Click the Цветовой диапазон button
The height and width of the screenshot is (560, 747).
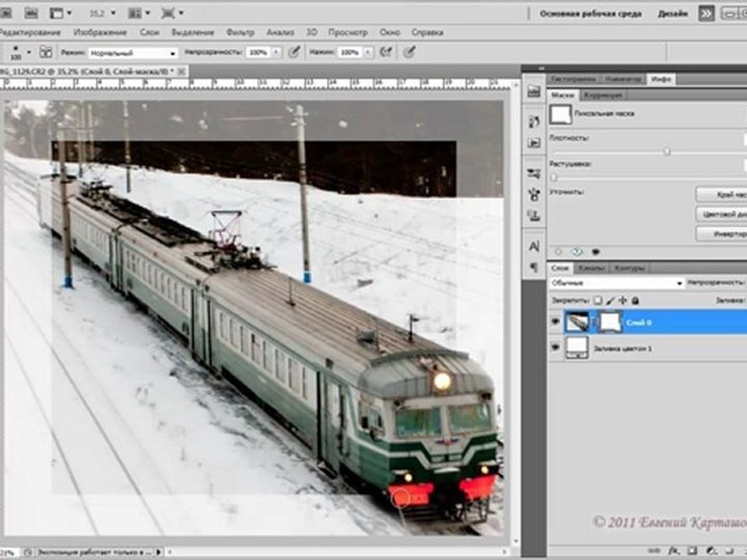click(x=721, y=214)
